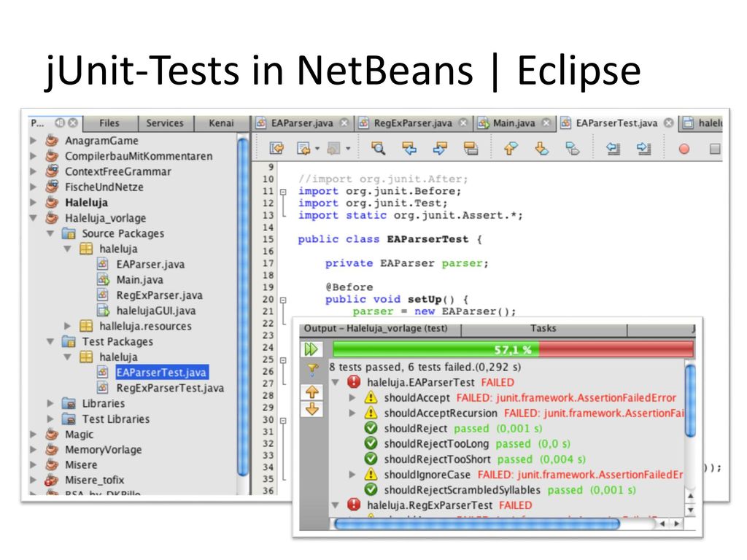The width and height of the screenshot is (747, 560).
Task: Click the Shift Line Right toolbar icon
Action: pos(643,149)
